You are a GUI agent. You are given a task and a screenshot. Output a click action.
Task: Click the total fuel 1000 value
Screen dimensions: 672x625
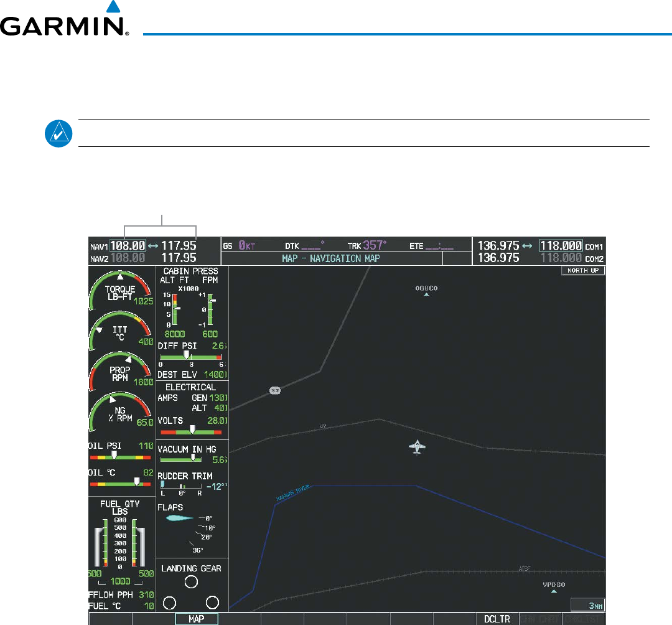120,581
